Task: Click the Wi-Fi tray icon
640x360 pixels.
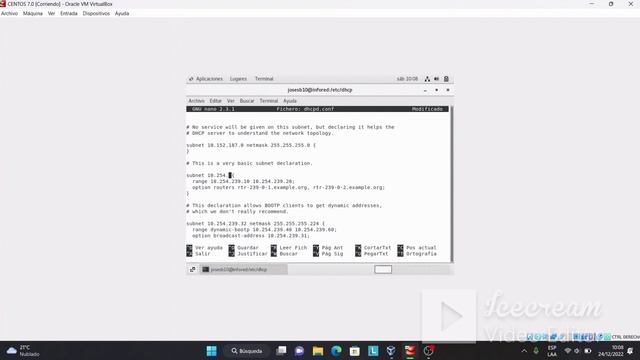Action: (x=567, y=351)
